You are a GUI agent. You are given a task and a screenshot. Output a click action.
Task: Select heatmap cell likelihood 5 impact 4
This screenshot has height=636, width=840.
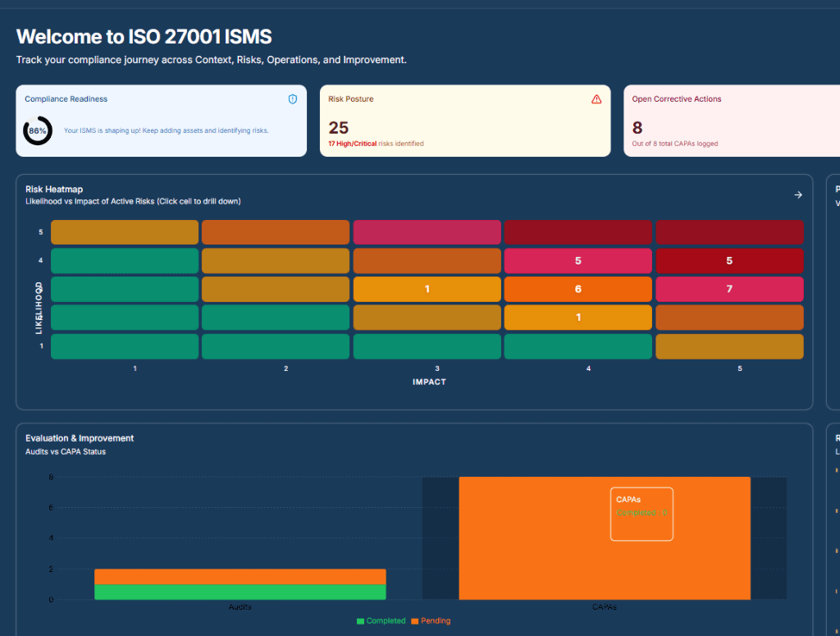pos(578,232)
